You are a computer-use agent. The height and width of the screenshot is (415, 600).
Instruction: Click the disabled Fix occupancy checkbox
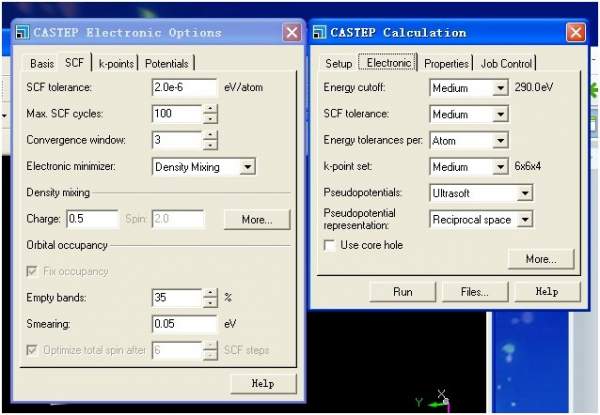click(32, 271)
